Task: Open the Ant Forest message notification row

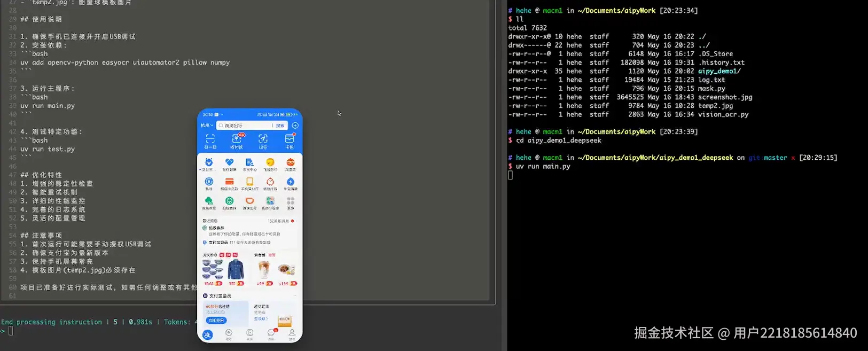Action: pyautogui.click(x=249, y=231)
